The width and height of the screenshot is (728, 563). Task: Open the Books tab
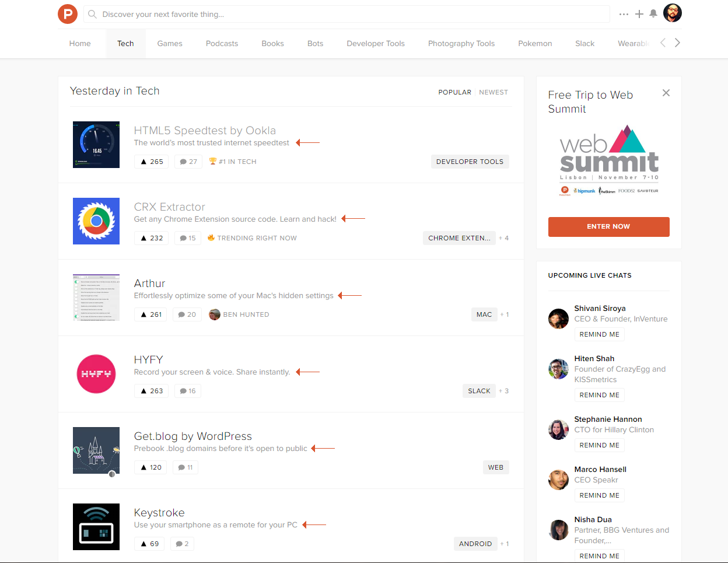[272, 43]
